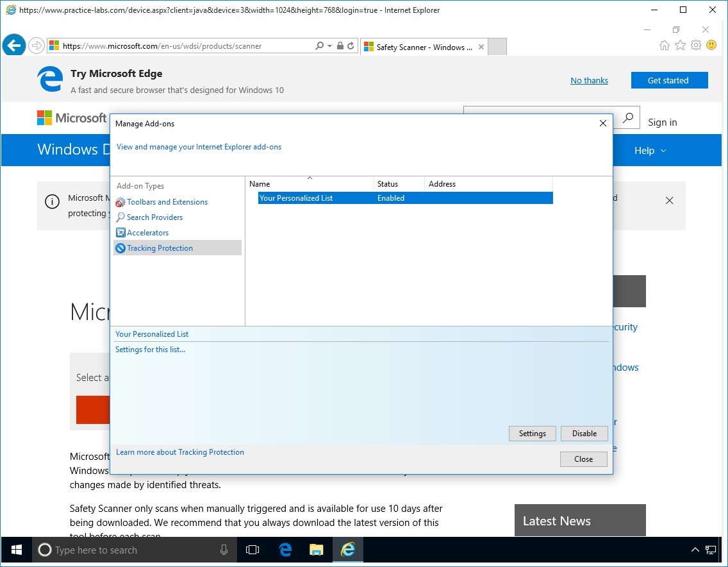Launch Microsoft Edge from the taskbar
Viewport: 728px width, 567px height.
(x=285, y=550)
